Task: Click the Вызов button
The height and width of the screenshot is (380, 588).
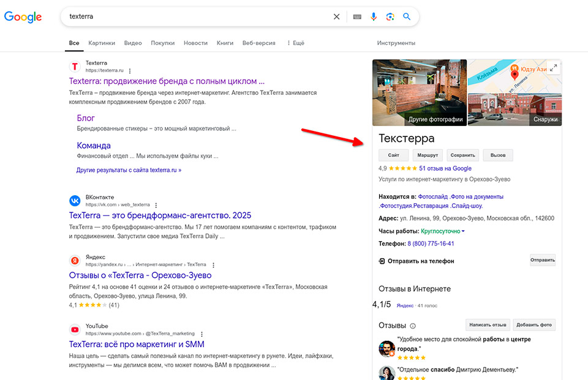Action: coord(498,155)
